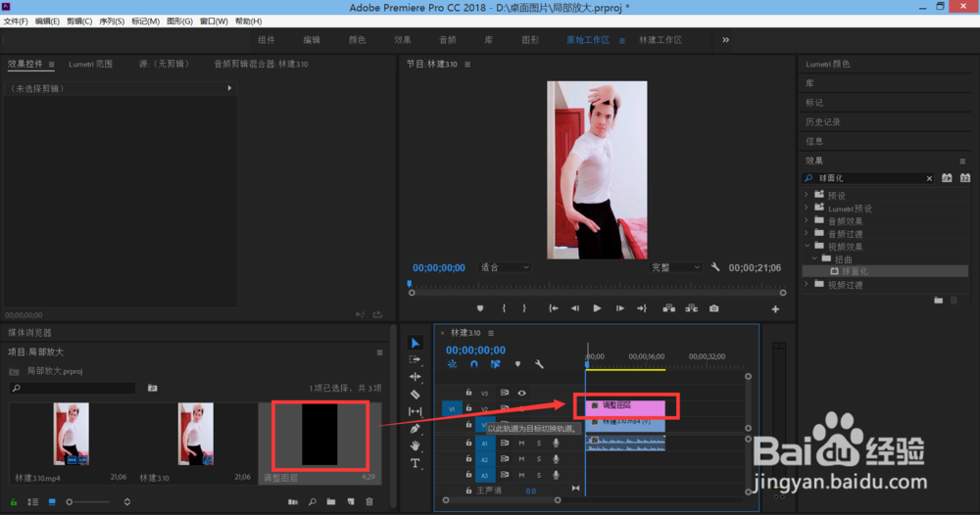Play the sequence in program monitor

click(x=597, y=308)
